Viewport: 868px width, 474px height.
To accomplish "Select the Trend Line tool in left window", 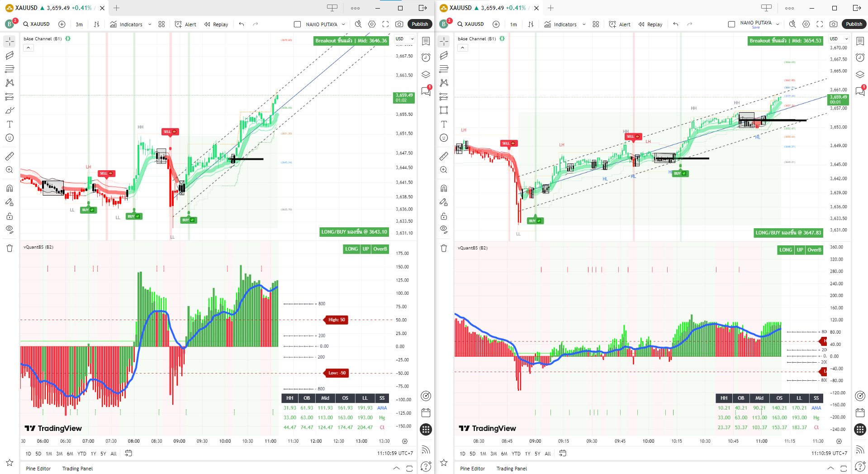I will [9, 55].
